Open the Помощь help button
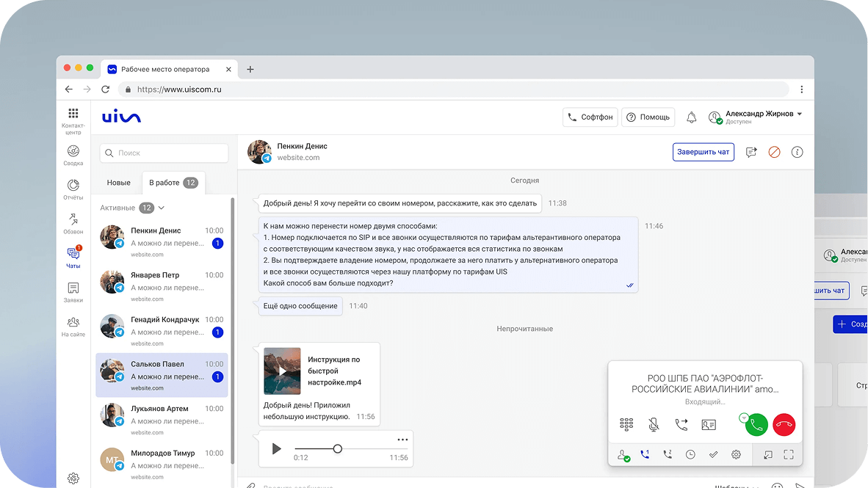This screenshot has height=488, width=868. 648,117
